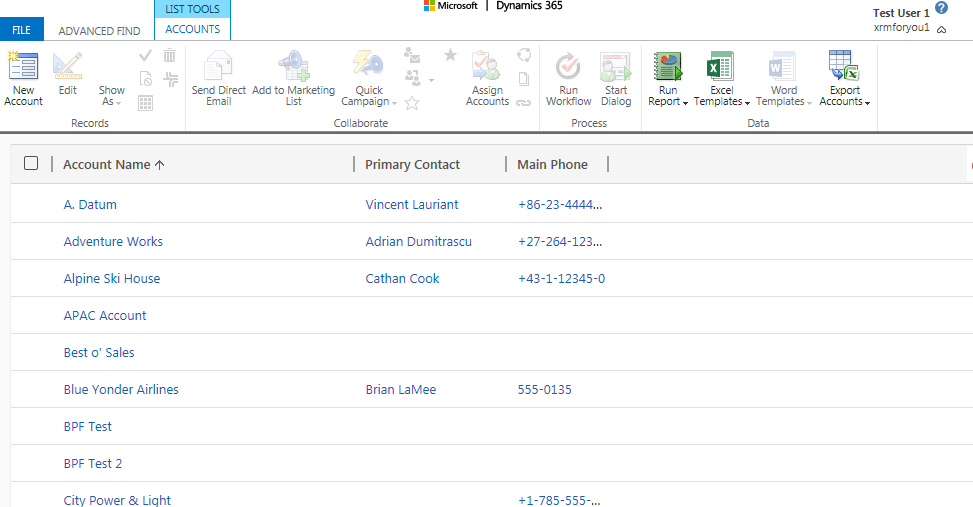Open the Best o' Sales account

(99, 352)
